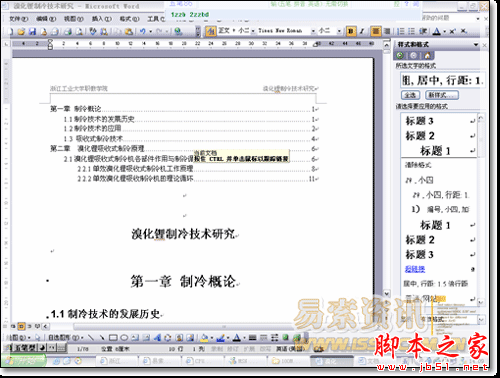Click the Insert WordArt icon

pyautogui.click(x=157, y=338)
